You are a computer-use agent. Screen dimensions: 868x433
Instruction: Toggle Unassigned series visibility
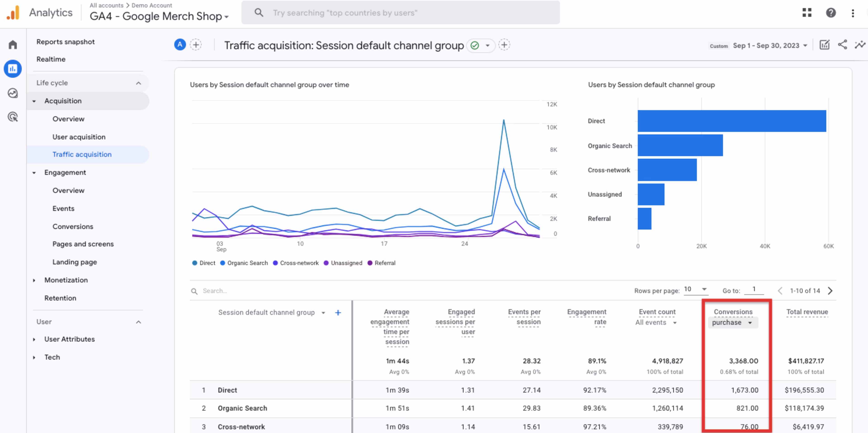tap(343, 263)
